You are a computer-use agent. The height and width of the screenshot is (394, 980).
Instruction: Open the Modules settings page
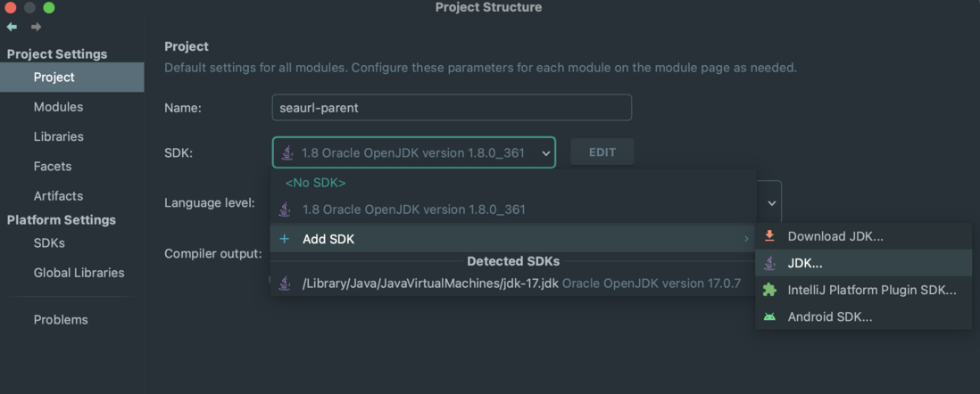point(58,107)
